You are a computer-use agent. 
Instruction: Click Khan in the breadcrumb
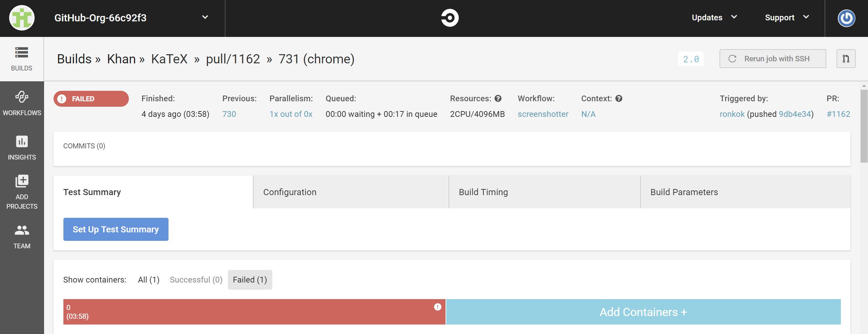point(121,59)
